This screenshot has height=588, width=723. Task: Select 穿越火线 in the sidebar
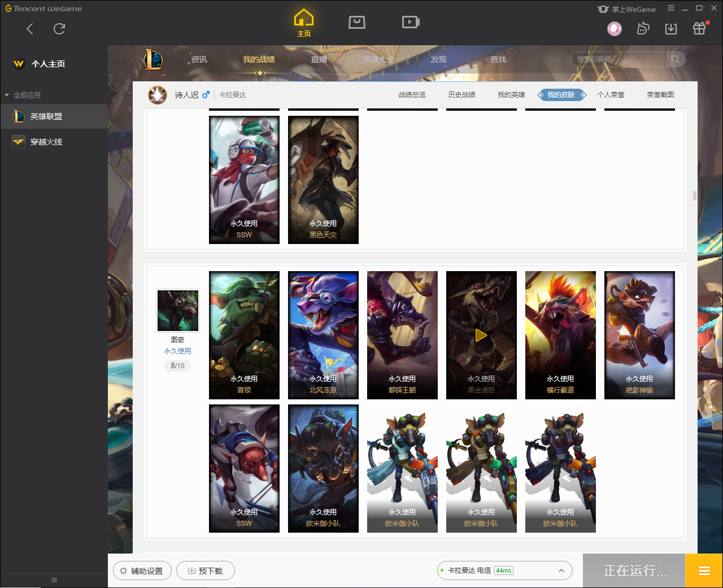tap(54, 142)
